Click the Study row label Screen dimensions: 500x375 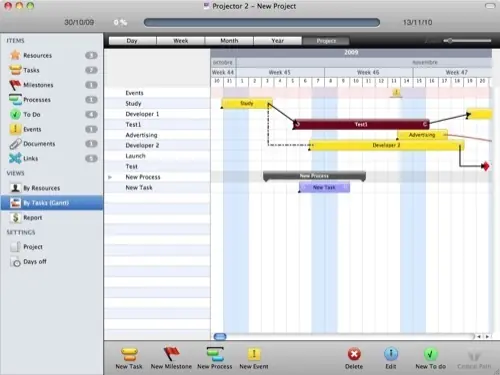tap(133, 104)
